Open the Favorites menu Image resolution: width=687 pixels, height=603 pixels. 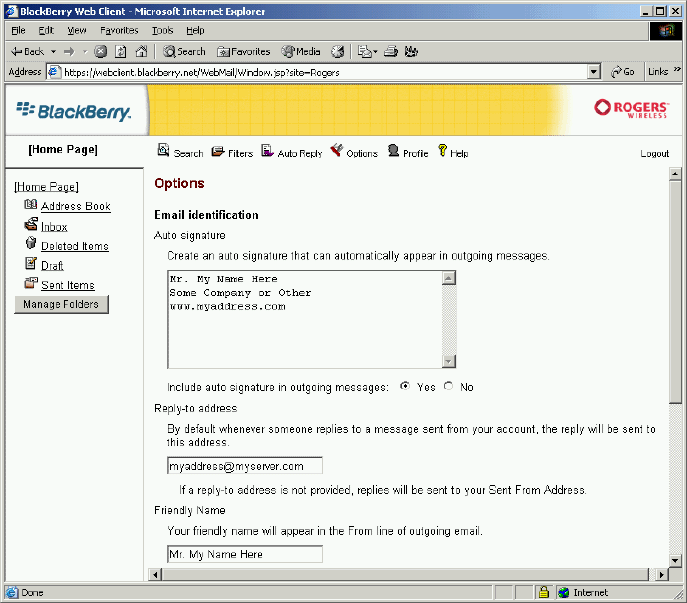[x=119, y=31]
